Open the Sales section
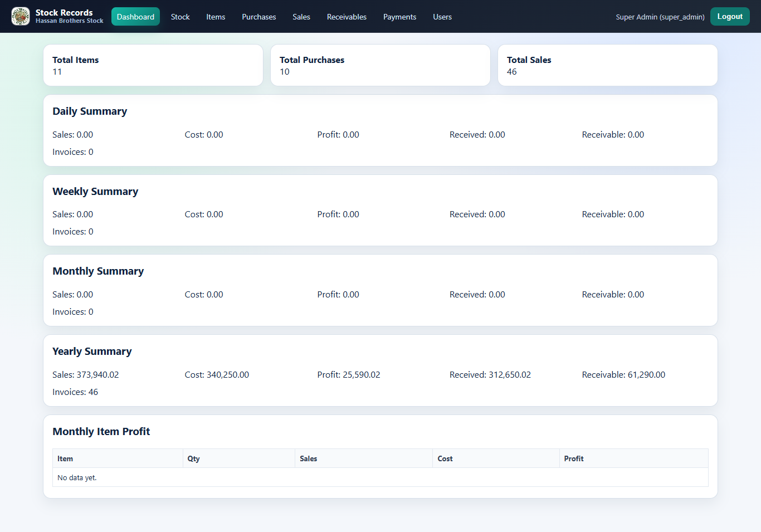761x532 pixels. (x=301, y=17)
